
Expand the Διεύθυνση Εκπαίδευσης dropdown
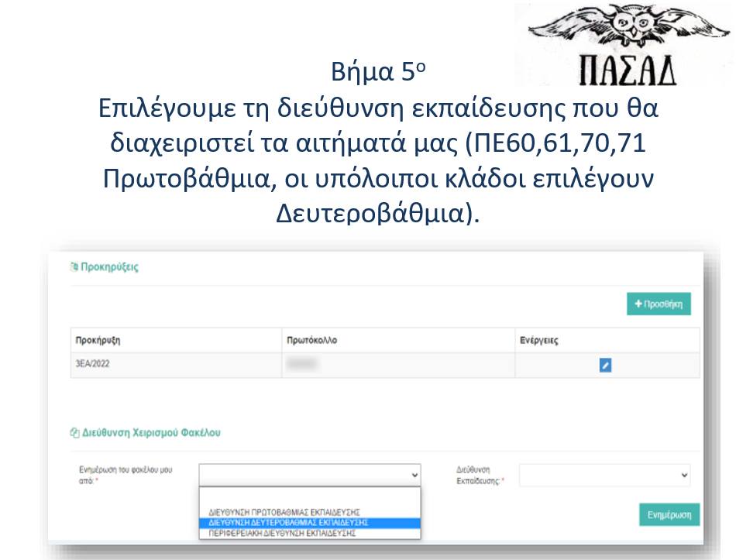click(605, 475)
